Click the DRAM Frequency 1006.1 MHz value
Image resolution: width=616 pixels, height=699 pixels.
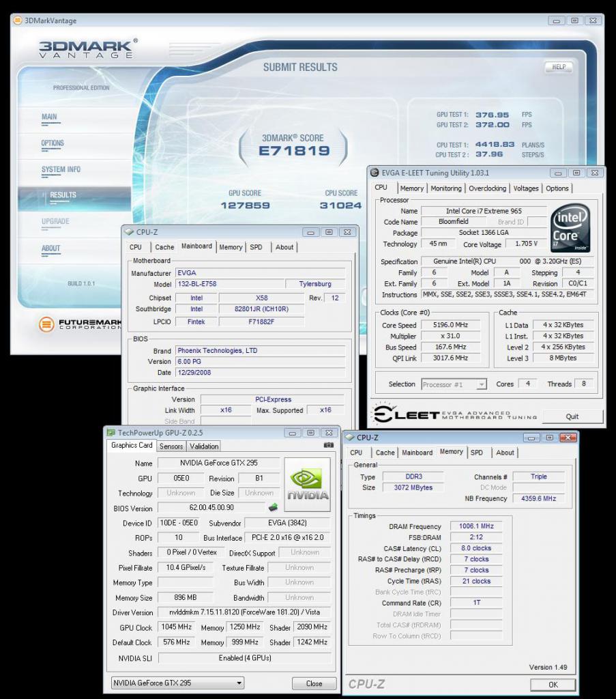tap(476, 526)
